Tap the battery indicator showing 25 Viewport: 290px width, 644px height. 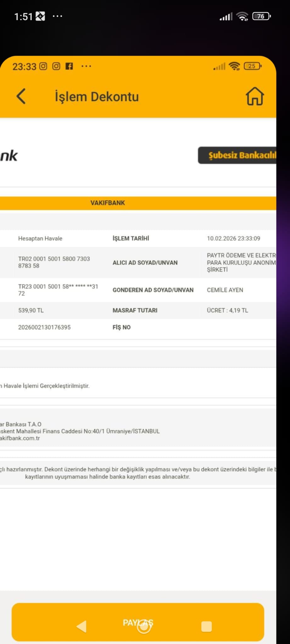click(x=253, y=66)
